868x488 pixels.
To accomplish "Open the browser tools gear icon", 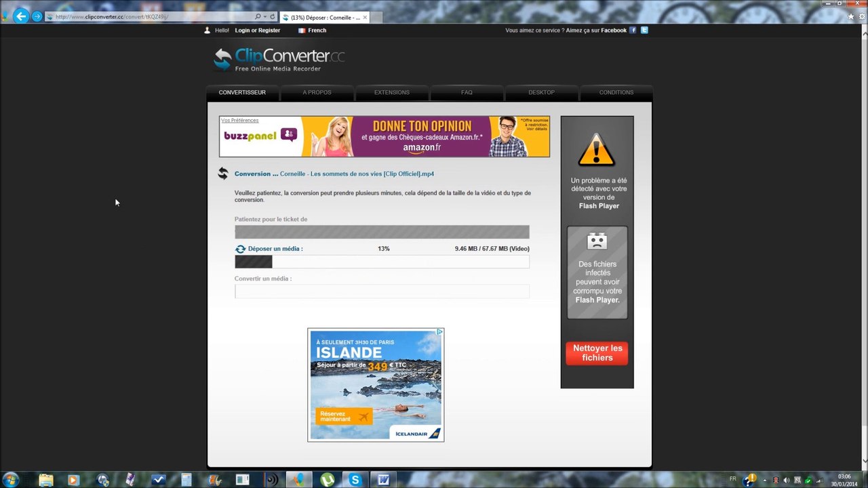I will [861, 16].
